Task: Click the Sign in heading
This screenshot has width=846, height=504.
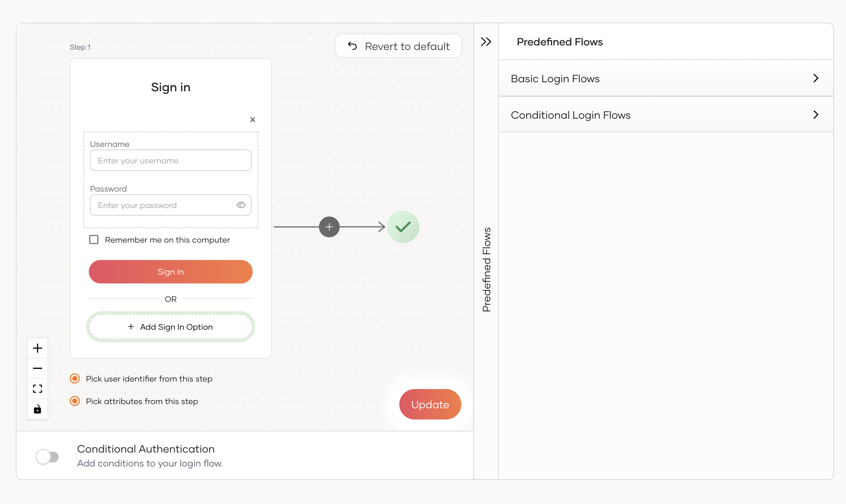Action: [x=171, y=87]
